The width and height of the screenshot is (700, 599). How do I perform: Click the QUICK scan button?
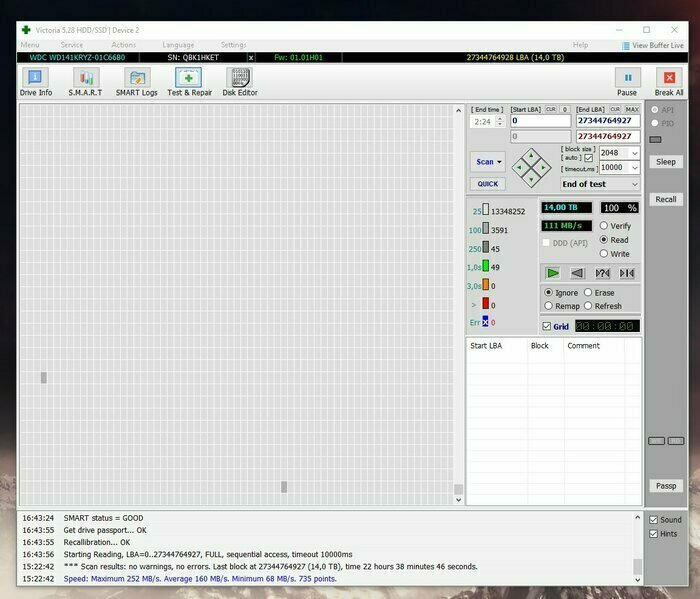coord(488,184)
